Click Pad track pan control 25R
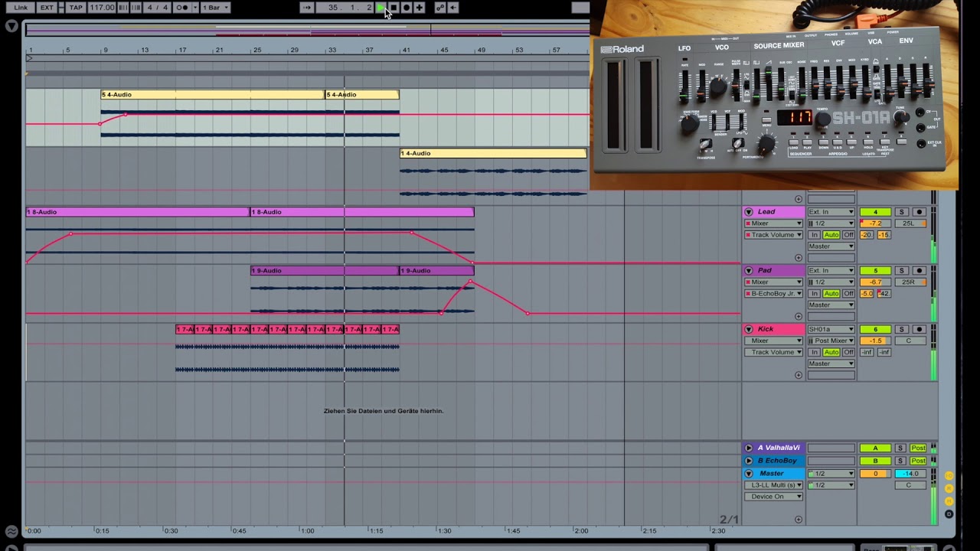 [909, 282]
